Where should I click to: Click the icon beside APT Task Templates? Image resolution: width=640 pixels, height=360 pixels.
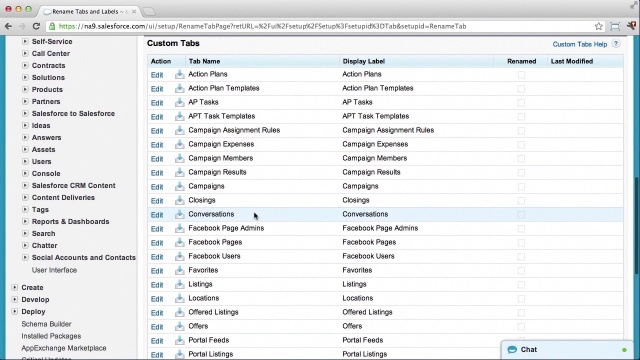(x=180, y=116)
